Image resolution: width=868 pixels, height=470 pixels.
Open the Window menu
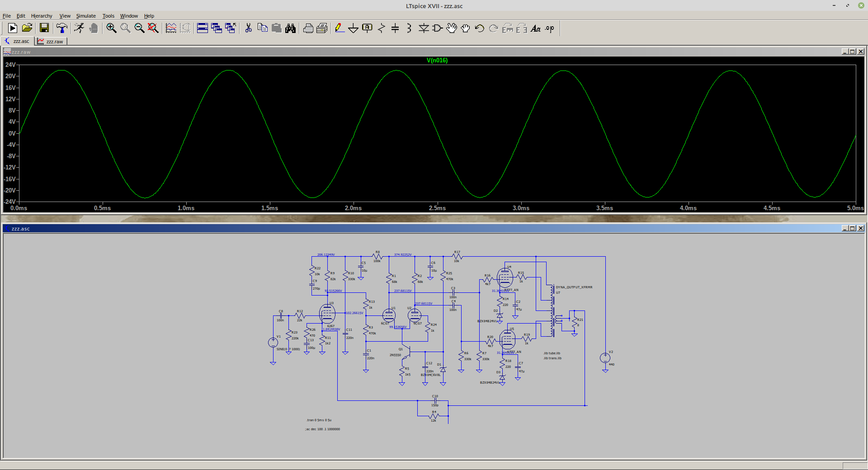[x=129, y=16]
